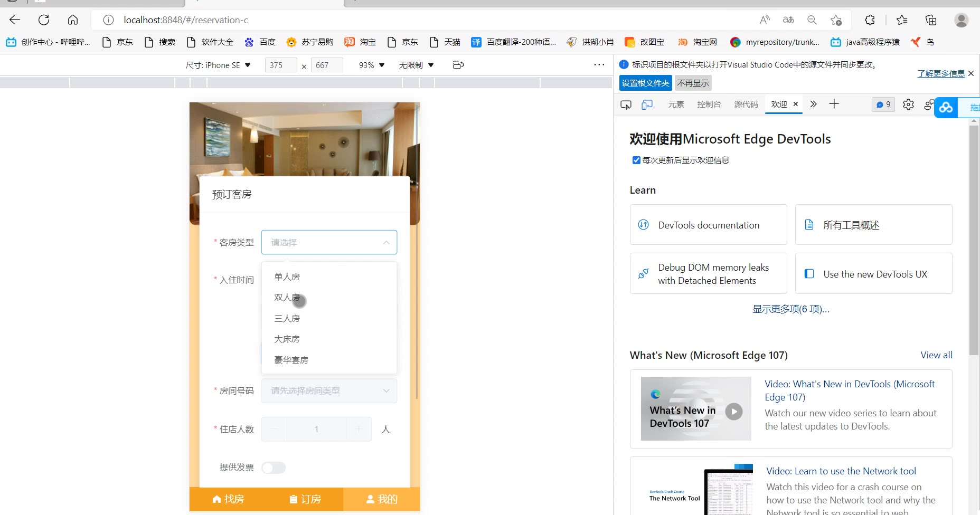
Task: Close the 欢迎 tab in DevTools
Action: point(796,104)
